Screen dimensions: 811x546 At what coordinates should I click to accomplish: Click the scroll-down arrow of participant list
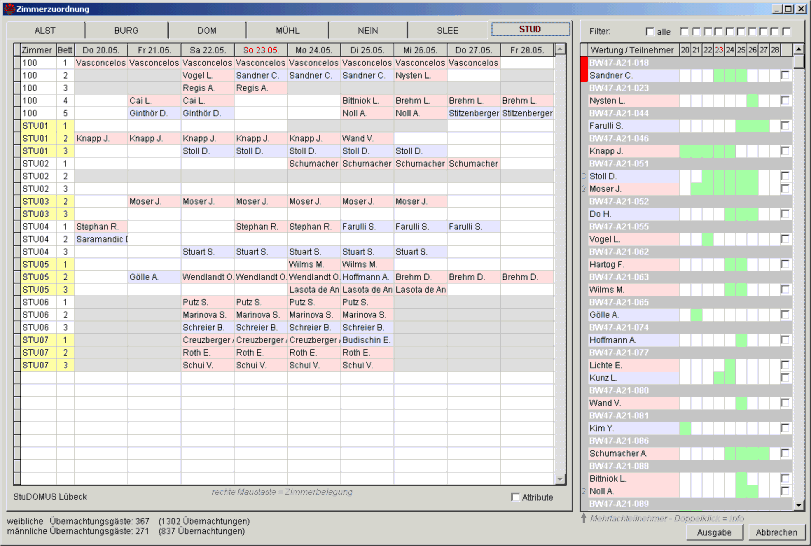click(798, 503)
